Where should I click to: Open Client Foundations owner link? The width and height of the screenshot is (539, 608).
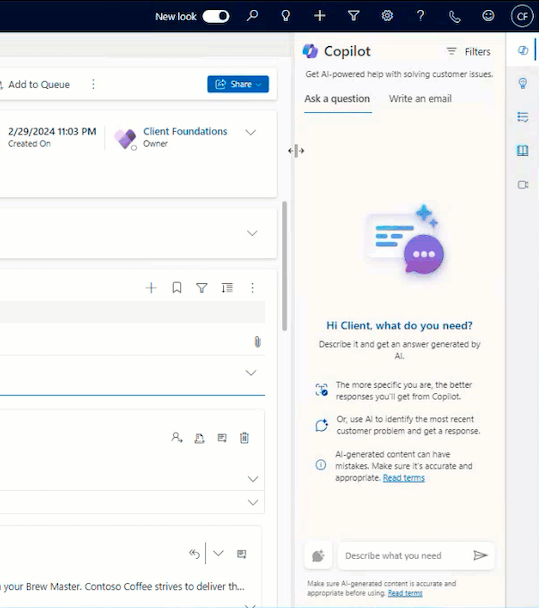pos(185,131)
